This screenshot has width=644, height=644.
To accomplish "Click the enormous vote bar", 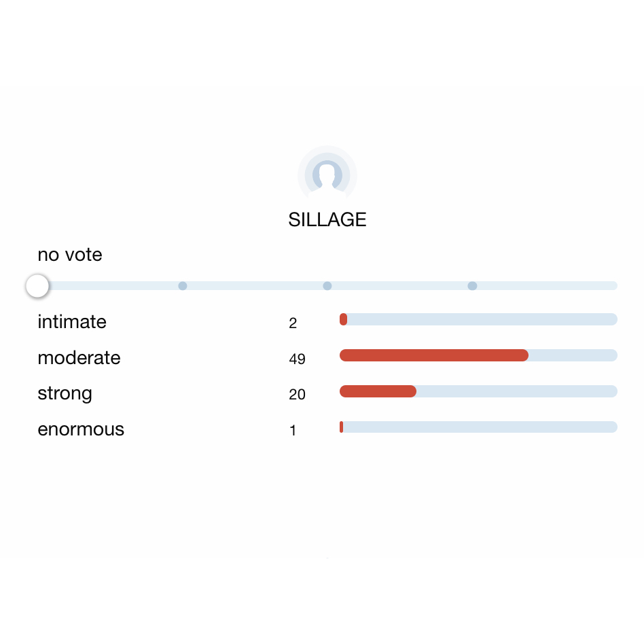I will [342, 427].
